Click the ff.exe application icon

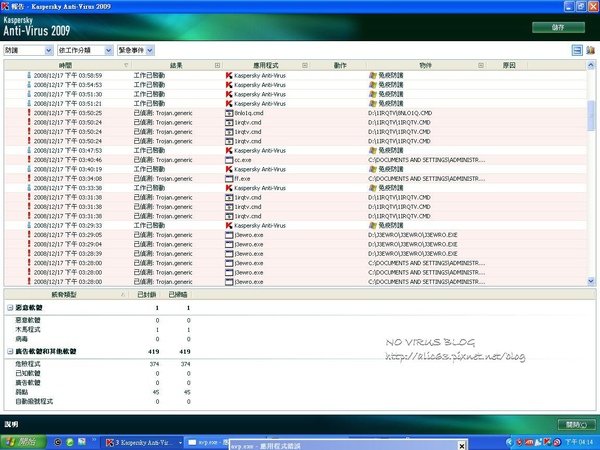coord(229,179)
